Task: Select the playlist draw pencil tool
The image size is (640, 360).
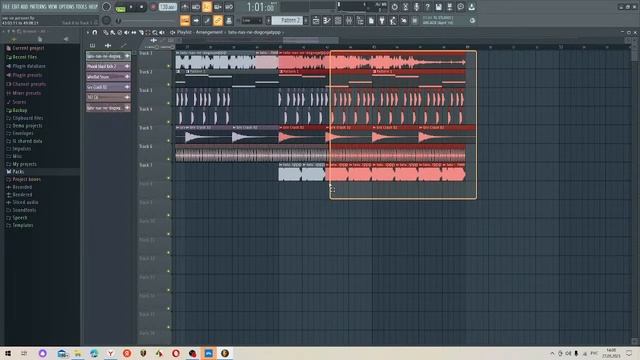Action: pos(106,32)
